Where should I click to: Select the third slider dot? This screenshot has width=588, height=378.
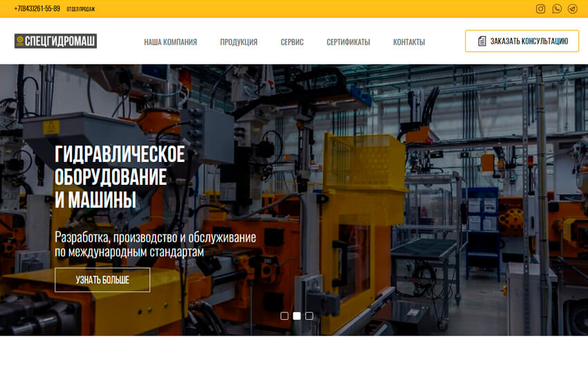[309, 316]
